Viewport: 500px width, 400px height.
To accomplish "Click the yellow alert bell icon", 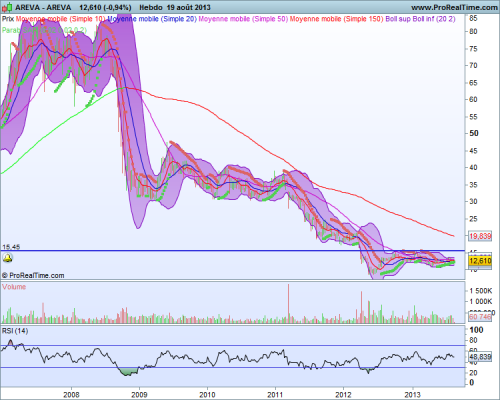I will 7,258.
